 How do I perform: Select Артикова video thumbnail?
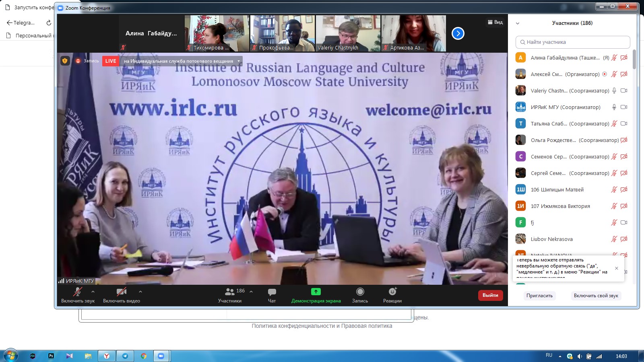pyautogui.click(x=414, y=33)
